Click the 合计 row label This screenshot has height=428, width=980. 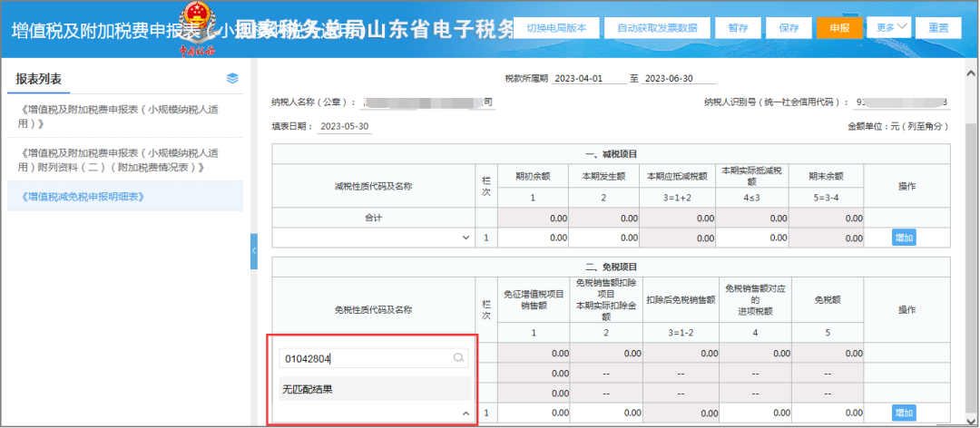pos(373,218)
